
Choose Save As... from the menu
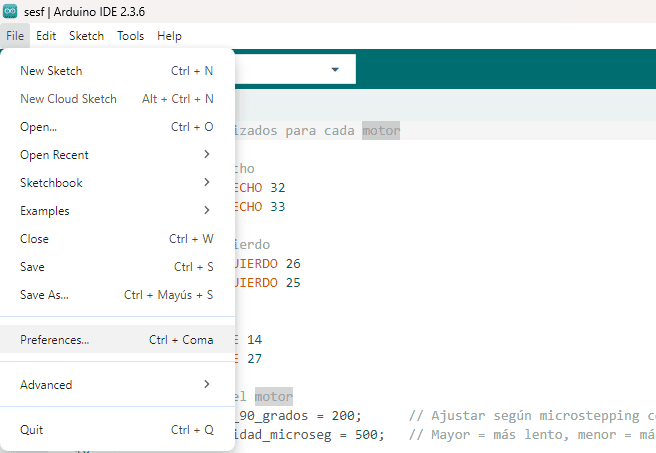pyautogui.click(x=116, y=295)
